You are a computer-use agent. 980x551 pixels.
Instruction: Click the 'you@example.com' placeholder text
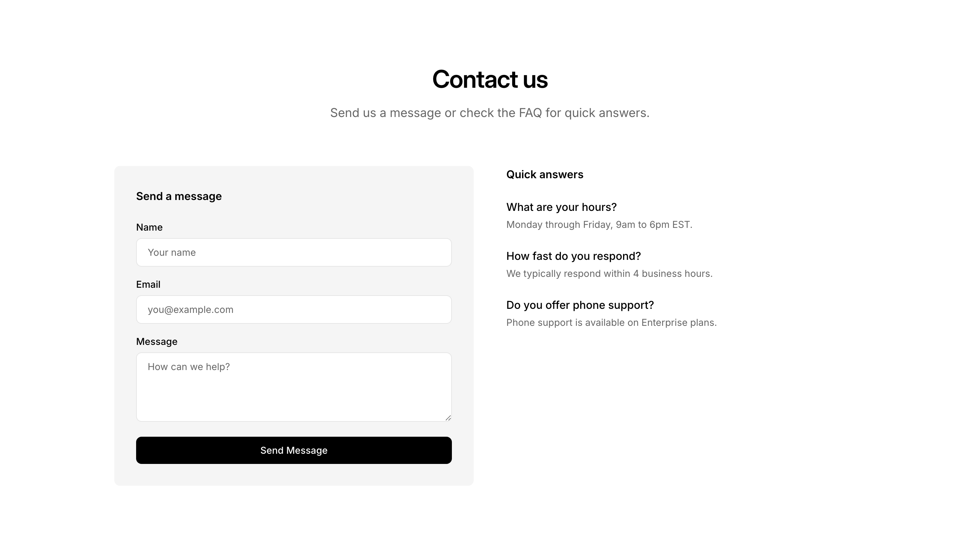click(190, 310)
